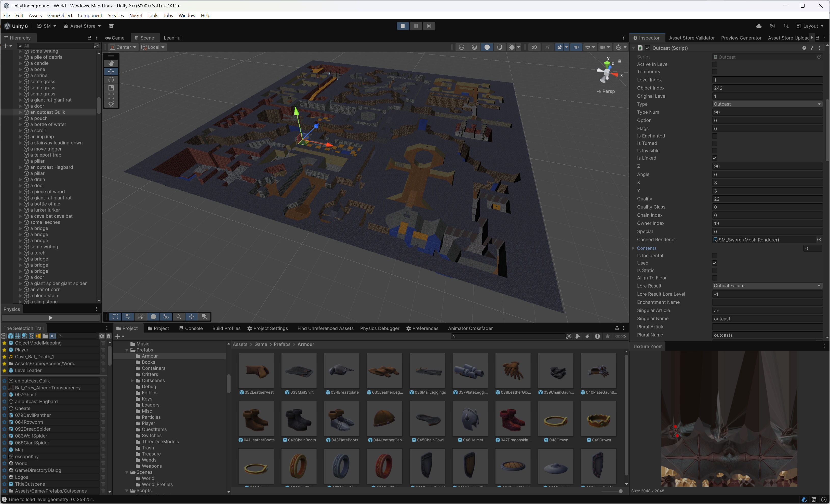Select the Rotate tool in Scene
This screenshot has width=830, height=504.
(111, 80)
